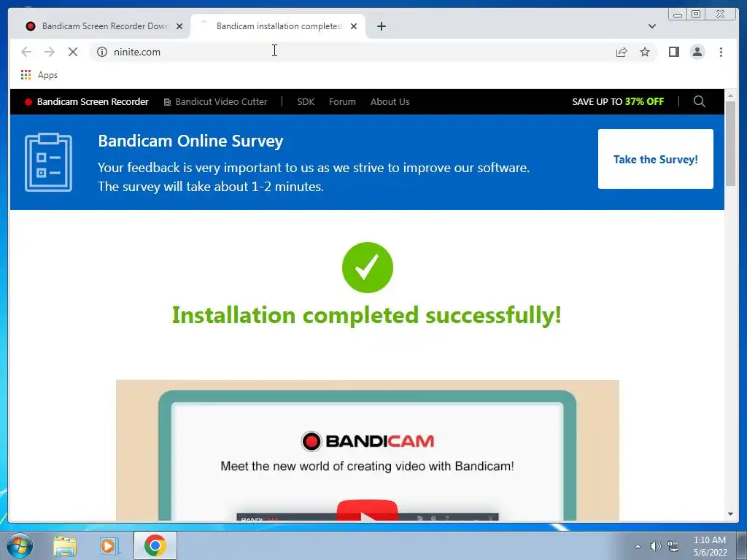Click the page vertical scrollbar thumb
The image size is (747, 560).
730,144
